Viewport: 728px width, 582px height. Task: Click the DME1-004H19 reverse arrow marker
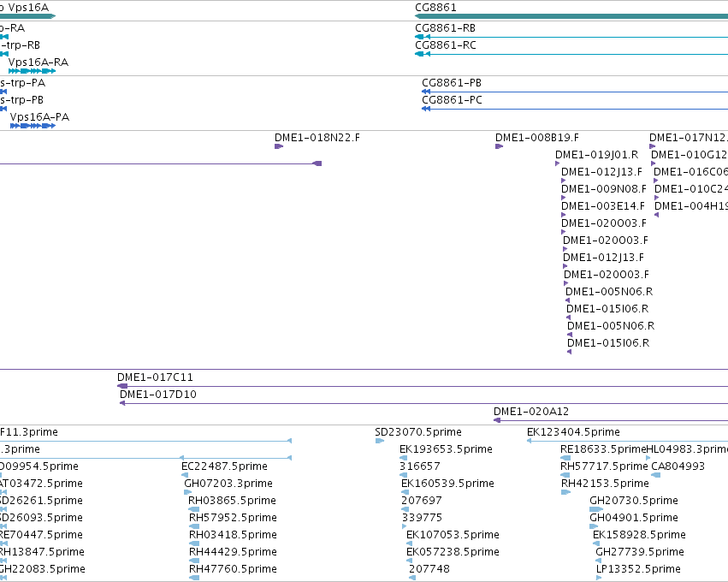[656, 215]
